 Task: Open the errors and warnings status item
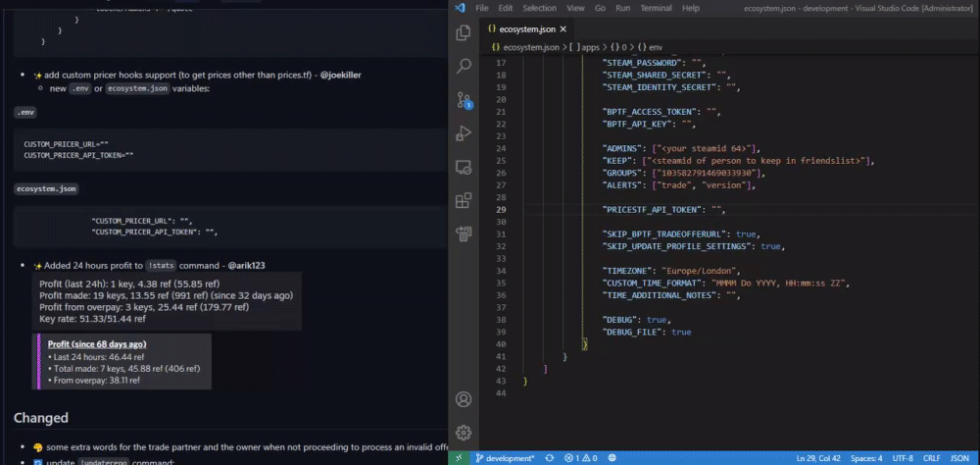580,458
